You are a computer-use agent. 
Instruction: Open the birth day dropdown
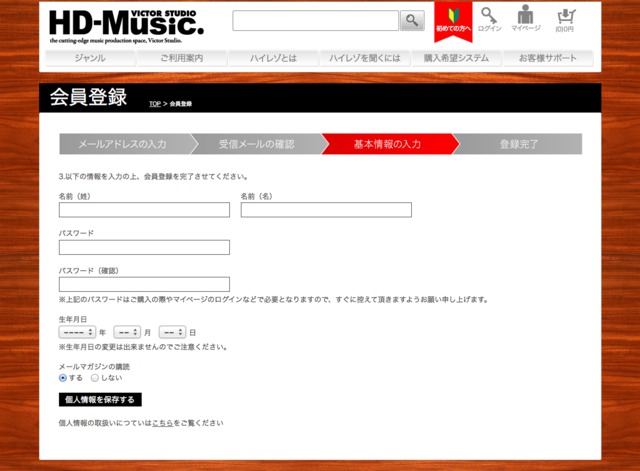(x=172, y=332)
